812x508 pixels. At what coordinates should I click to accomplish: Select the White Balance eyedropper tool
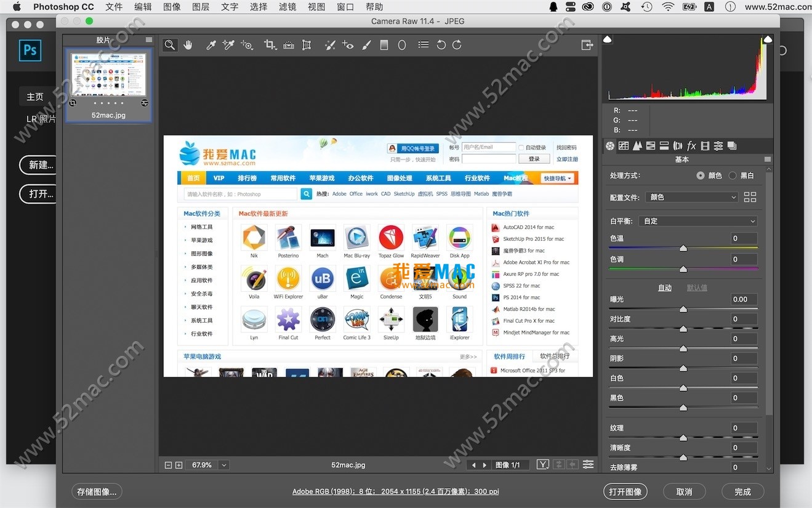coord(211,45)
